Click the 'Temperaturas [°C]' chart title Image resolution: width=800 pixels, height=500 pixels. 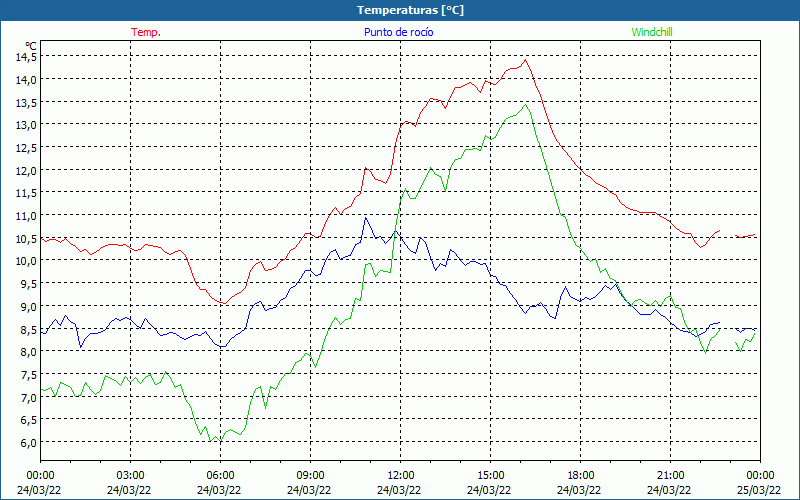point(410,10)
